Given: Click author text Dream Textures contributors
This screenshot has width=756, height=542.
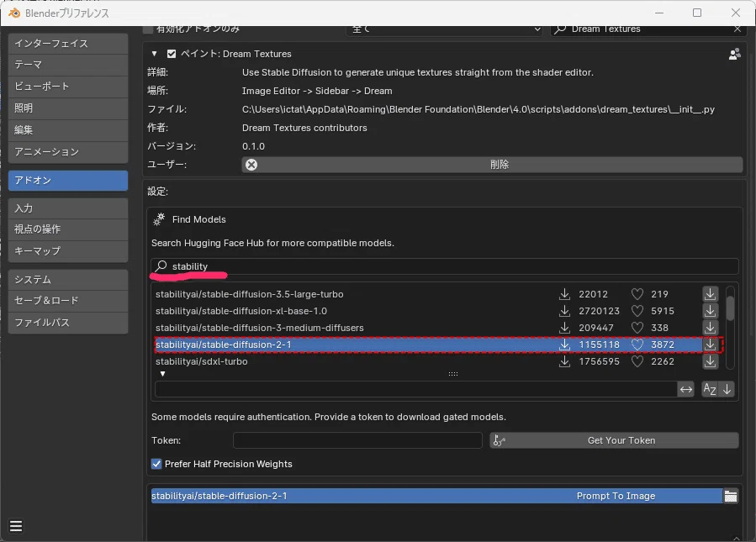Looking at the screenshot, I should tap(304, 129).
